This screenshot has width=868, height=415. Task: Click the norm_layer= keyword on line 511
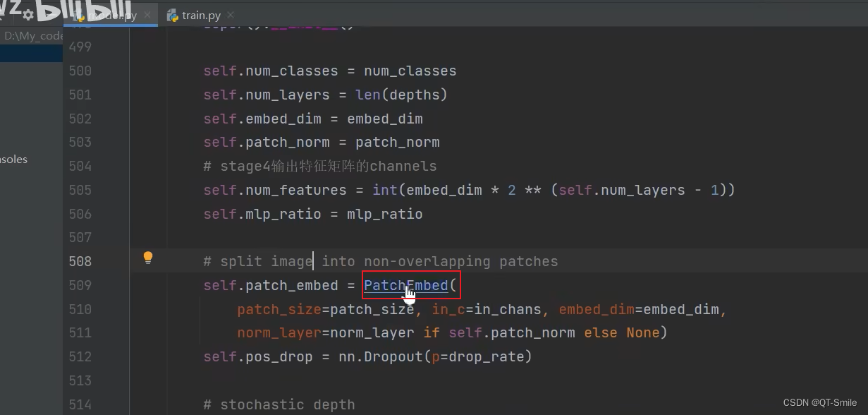(283, 332)
